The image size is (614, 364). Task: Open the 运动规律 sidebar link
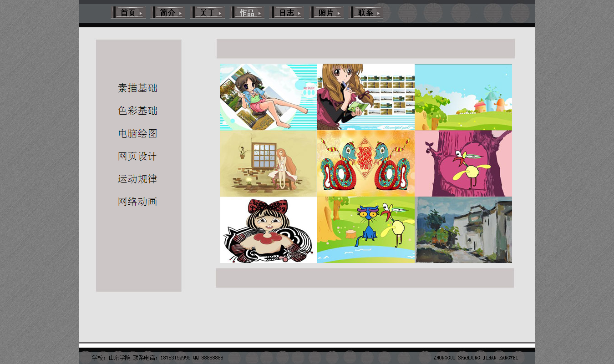(x=137, y=179)
